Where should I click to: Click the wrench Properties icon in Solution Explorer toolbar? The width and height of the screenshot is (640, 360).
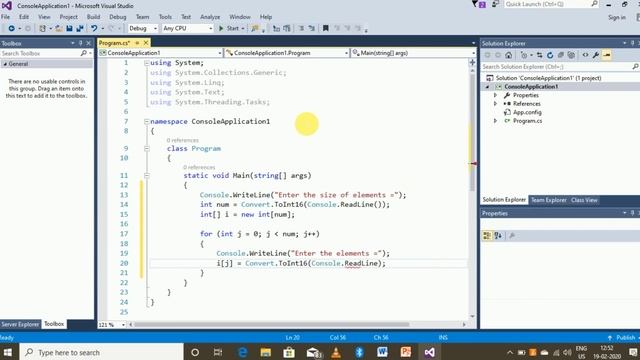point(596,55)
